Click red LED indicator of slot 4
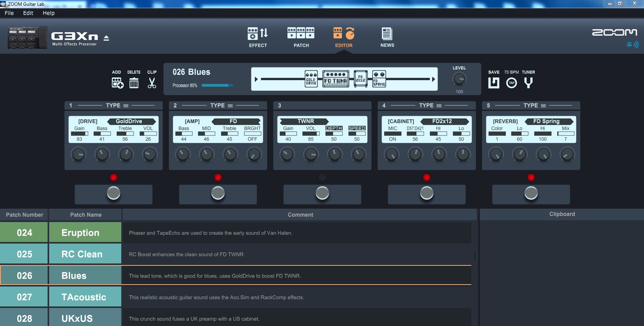 coord(427,177)
